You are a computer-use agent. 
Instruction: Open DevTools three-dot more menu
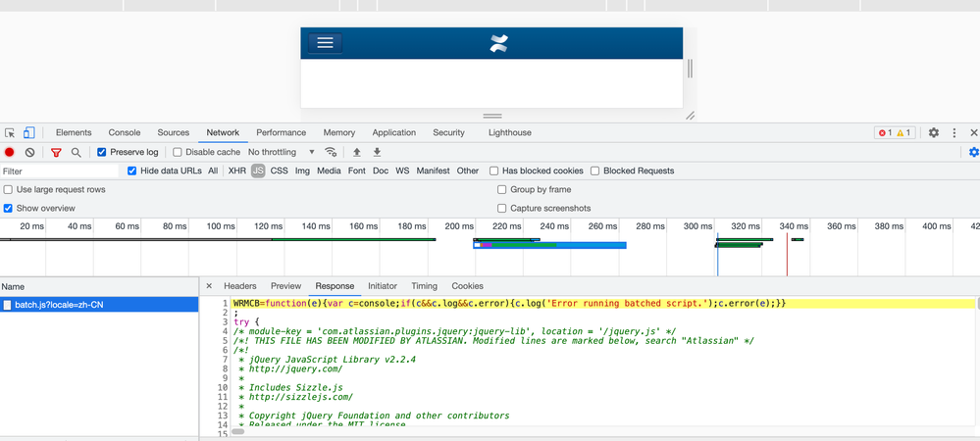click(954, 132)
